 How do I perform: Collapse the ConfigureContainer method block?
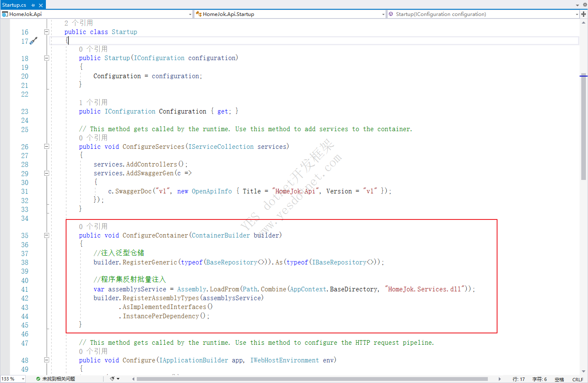(47, 235)
